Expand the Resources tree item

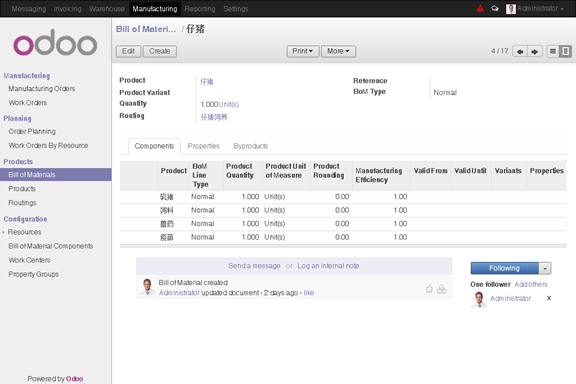(4, 232)
